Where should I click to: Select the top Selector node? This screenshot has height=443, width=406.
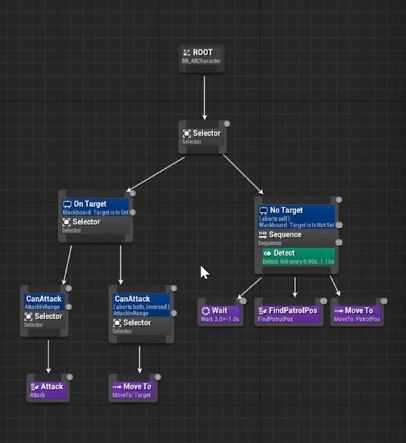click(202, 137)
